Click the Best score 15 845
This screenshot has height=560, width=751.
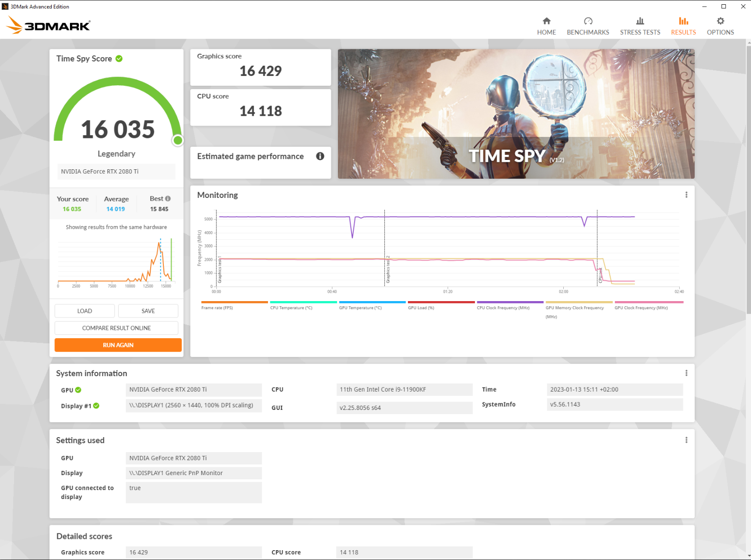[x=159, y=209]
